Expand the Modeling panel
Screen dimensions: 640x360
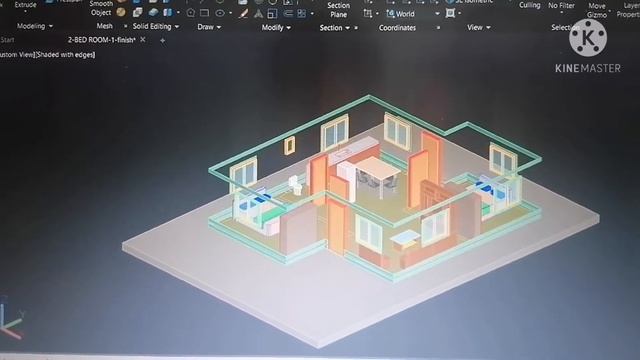click(35, 26)
